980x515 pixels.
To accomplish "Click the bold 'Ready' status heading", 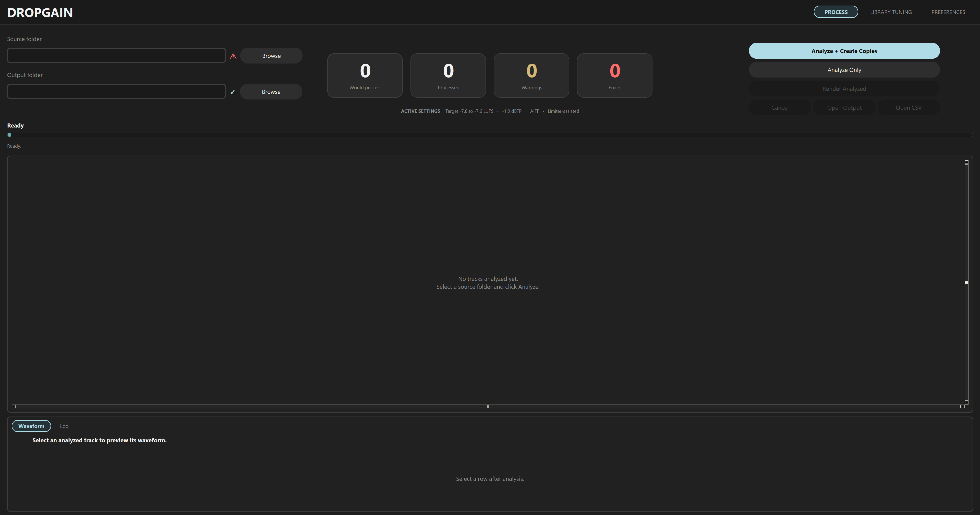I will pyautogui.click(x=15, y=125).
